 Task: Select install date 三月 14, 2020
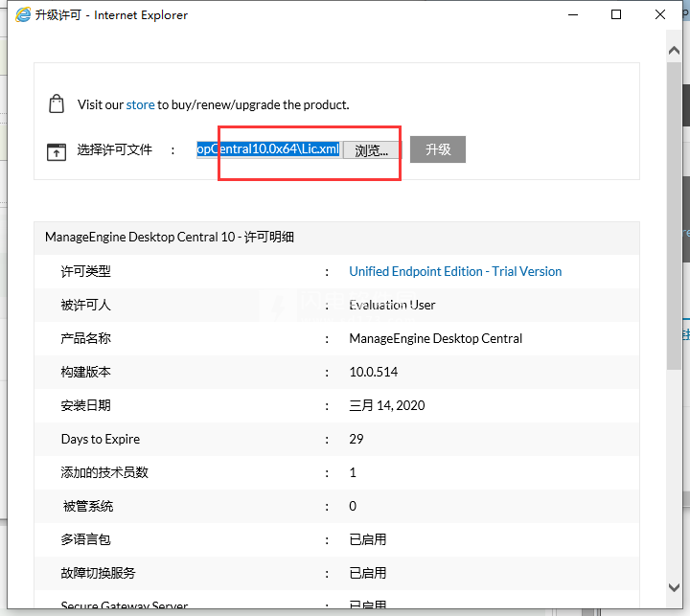[x=387, y=405]
